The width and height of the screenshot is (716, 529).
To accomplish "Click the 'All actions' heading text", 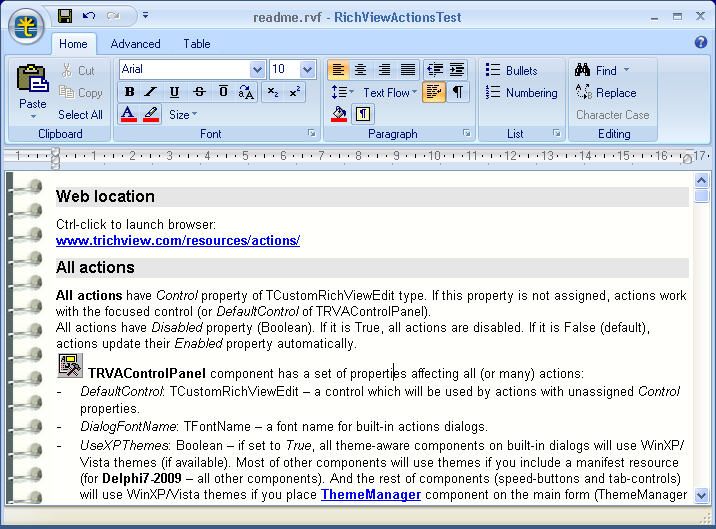I will coord(95,267).
